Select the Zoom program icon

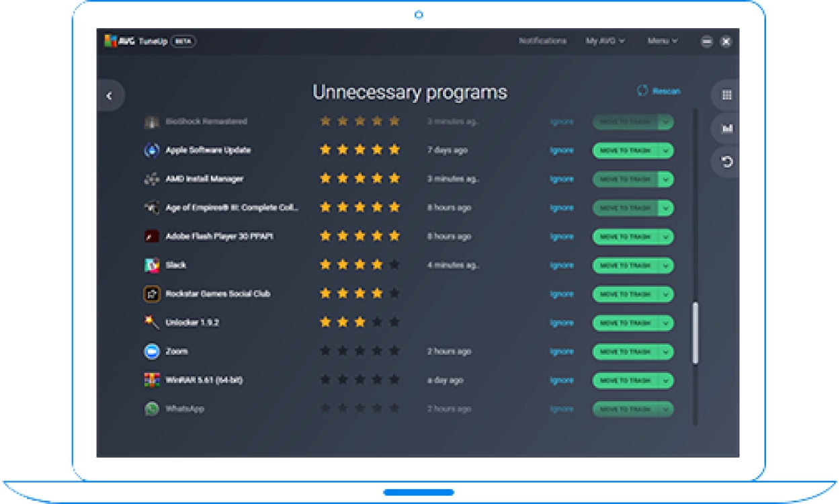click(152, 351)
